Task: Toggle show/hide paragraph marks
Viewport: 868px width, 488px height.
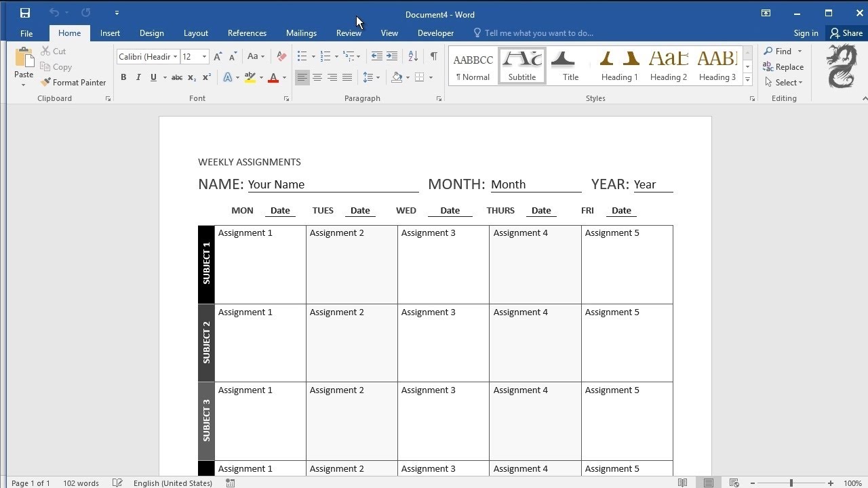Action: (x=433, y=57)
